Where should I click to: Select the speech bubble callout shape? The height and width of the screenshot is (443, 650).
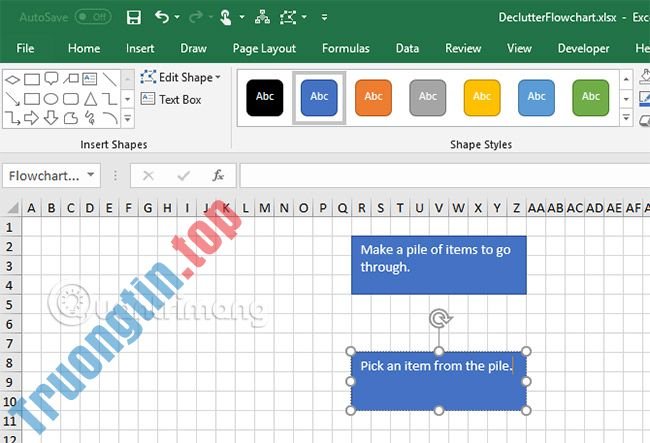[51, 78]
